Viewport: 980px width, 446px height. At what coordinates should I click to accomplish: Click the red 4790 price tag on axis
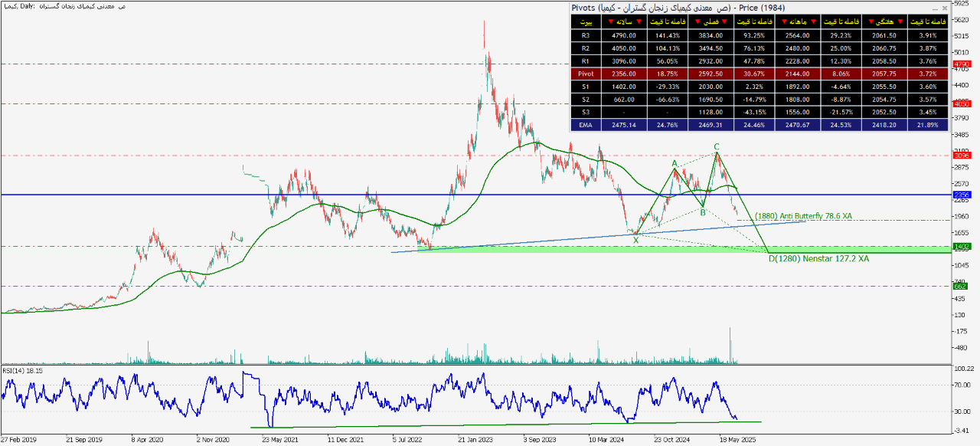click(x=962, y=64)
